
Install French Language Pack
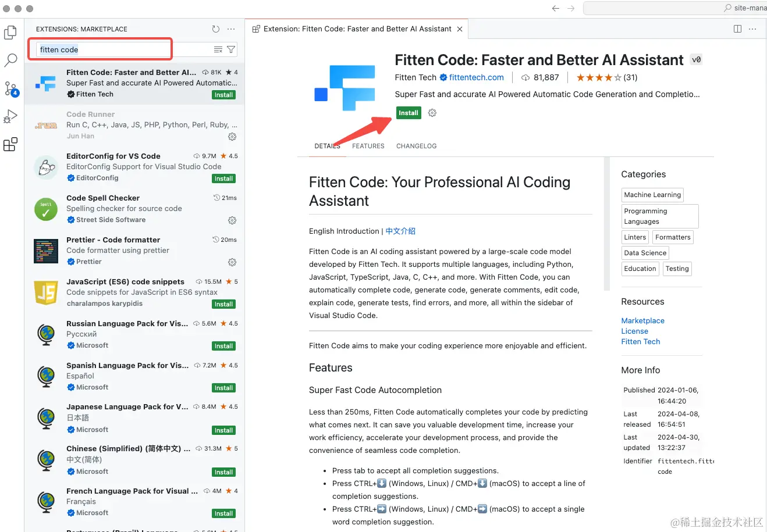point(223,513)
